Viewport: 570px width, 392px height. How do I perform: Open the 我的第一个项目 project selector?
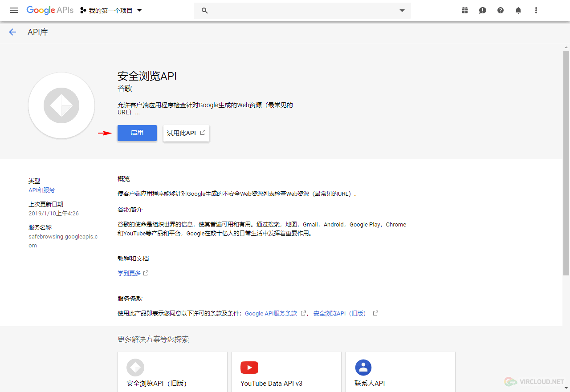(x=111, y=10)
